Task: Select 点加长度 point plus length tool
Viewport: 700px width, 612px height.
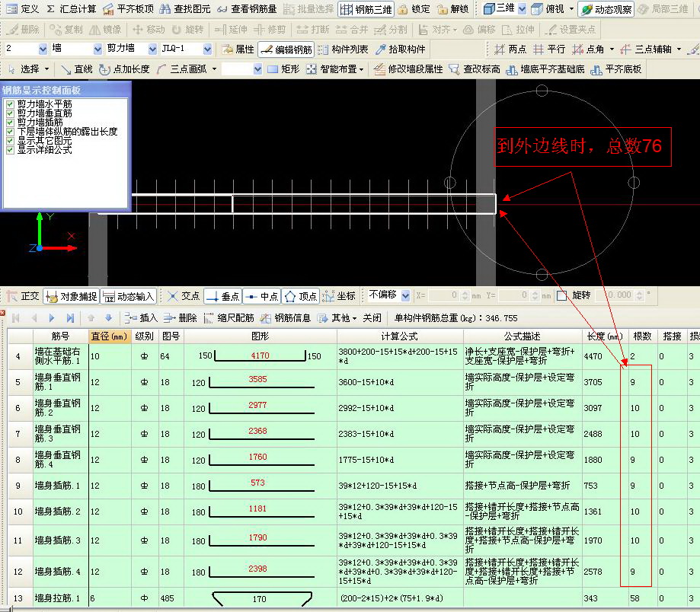Action: click(124, 69)
